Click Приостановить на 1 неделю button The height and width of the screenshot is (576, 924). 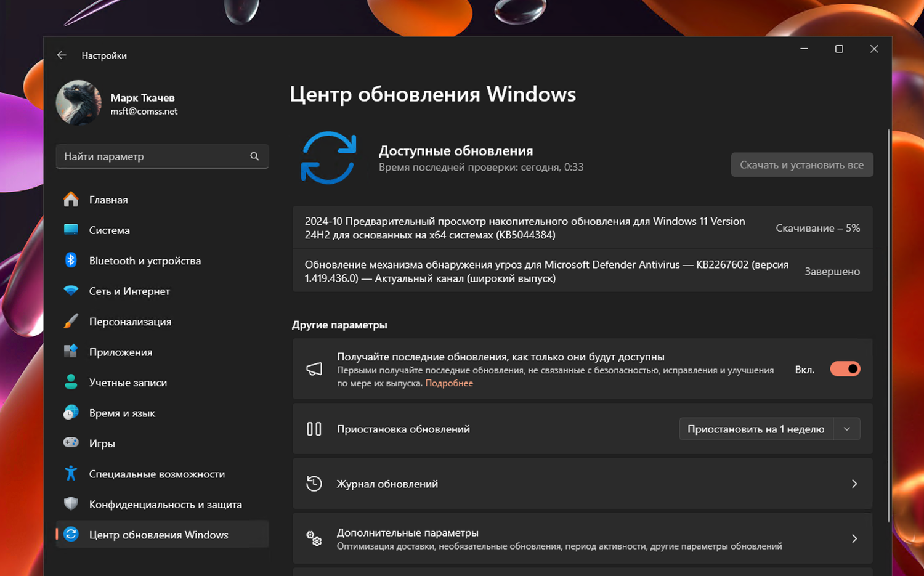[x=756, y=429]
